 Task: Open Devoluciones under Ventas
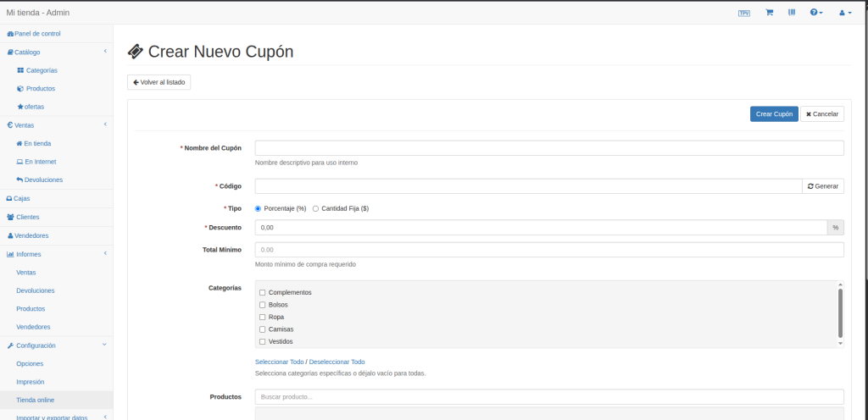coord(42,180)
